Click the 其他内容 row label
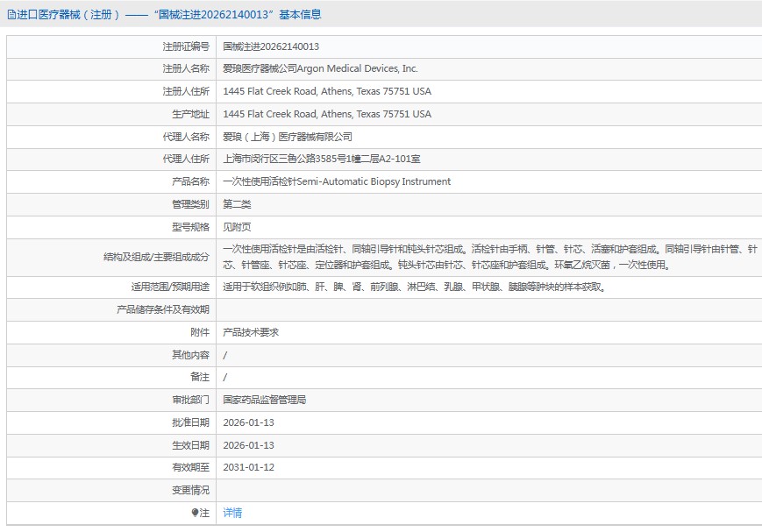This screenshot has height=532, width=762. click(x=190, y=355)
